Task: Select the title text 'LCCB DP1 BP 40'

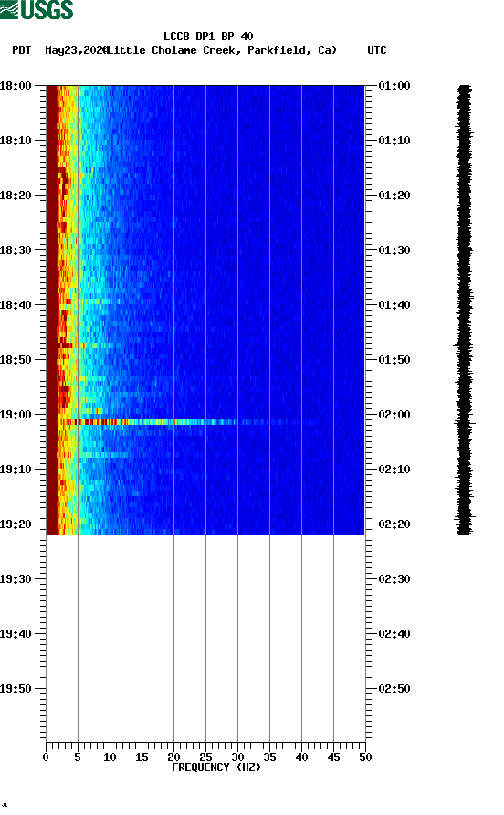Action: [x=208, y=37]
